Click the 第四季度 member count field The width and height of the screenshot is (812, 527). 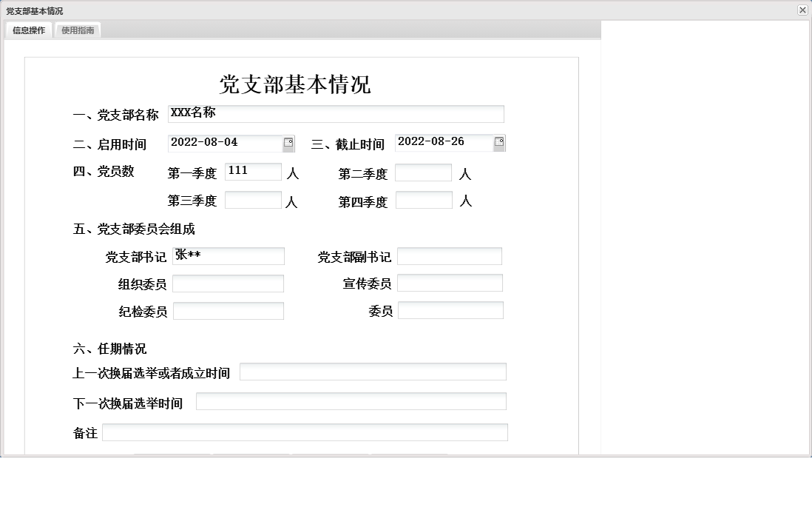tap(423, 199)
